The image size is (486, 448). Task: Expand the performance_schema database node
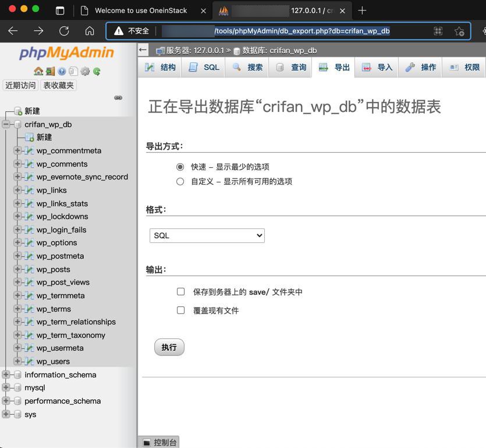[x=6, y=401]
